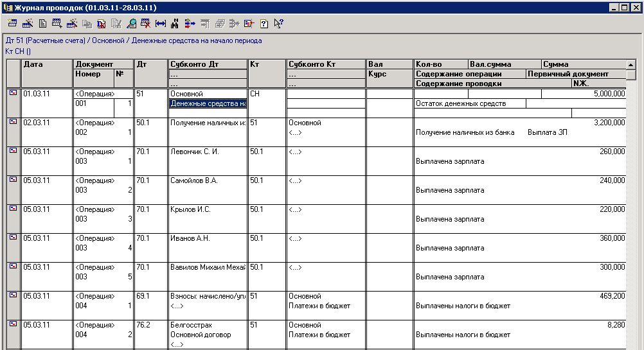Click the new operation toolbar icon
The width and height of the screenshot is (644, 350).
click(x=12, y=24)
